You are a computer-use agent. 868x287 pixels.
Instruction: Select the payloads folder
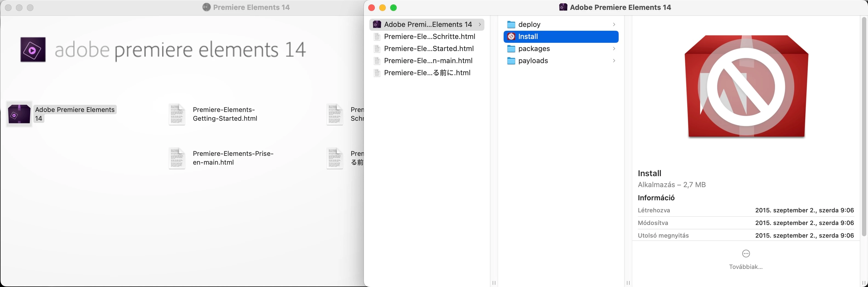[561, 61]
